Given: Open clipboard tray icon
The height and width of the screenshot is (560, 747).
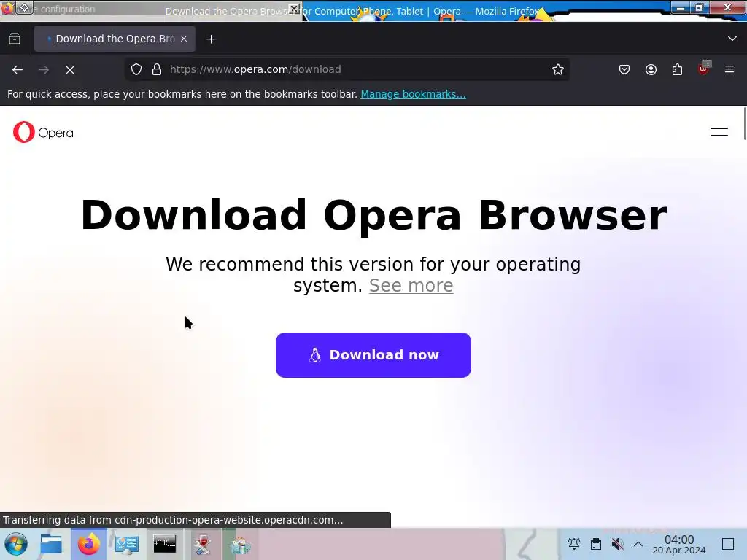Looking at the screenshot, I should (x=595, y=544).
